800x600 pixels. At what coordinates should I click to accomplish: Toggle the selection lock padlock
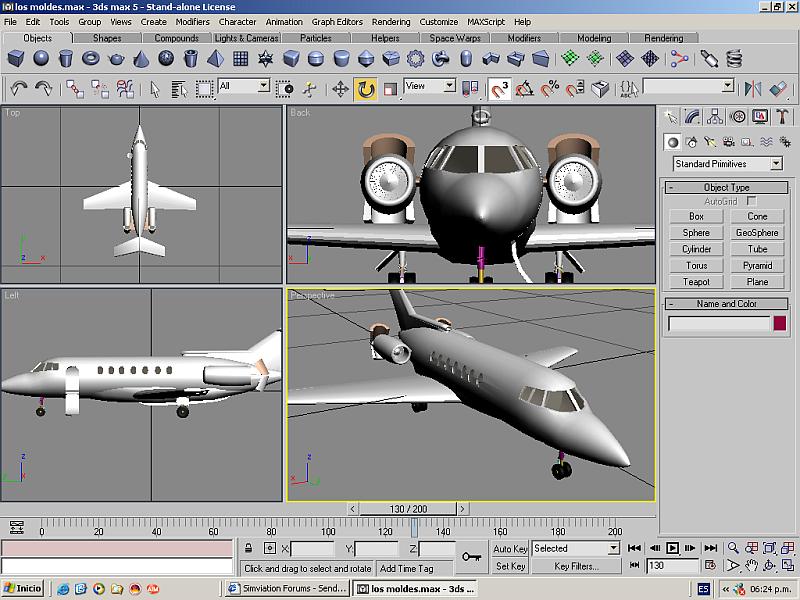[248, 549]
